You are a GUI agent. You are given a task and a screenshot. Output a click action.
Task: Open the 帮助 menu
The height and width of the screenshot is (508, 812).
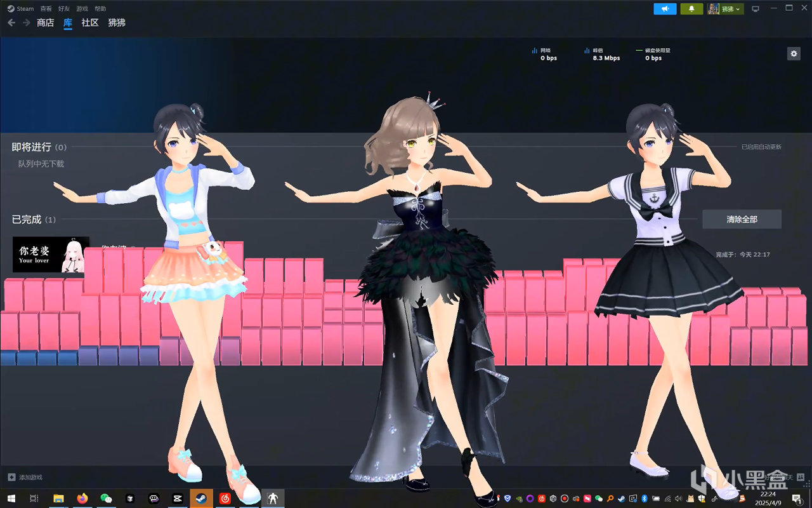tap(100, 9)
